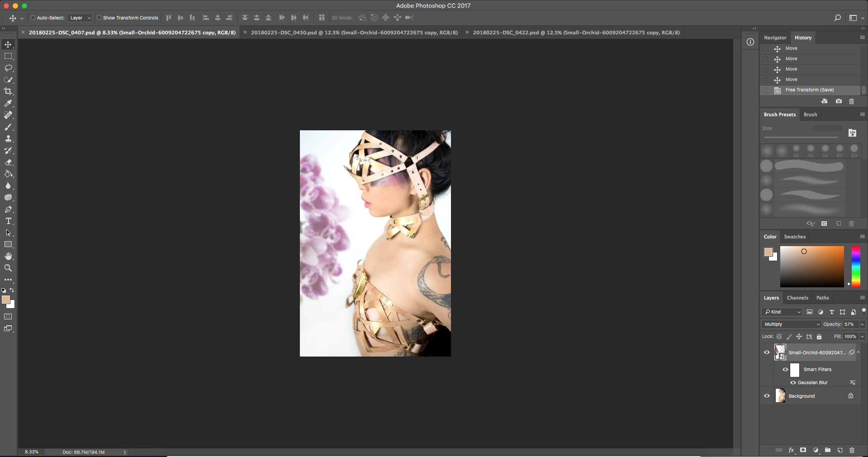The image size is (868, 457).
Task: Select the Clone Stamp tool
Action: [8, 139]
